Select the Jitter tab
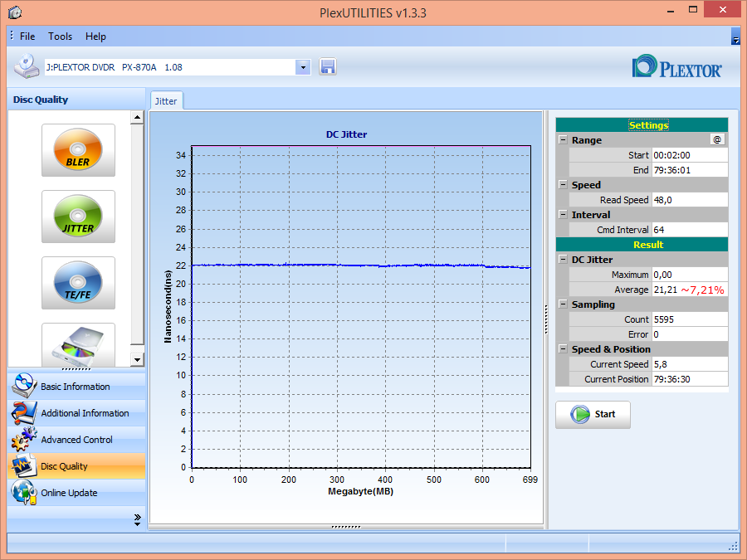 [166, 101]
